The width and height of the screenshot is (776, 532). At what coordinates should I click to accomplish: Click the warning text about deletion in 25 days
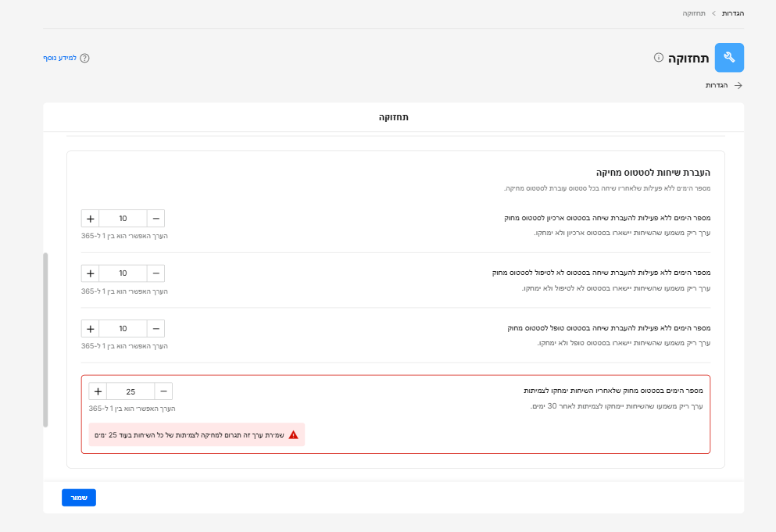point(189,435)
